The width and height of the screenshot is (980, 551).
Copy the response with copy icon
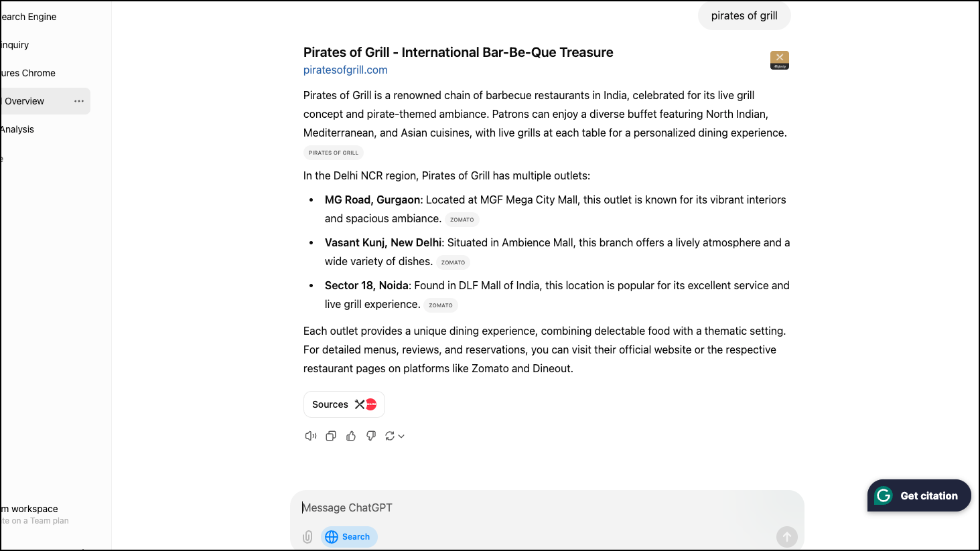(x=331, y=436)
